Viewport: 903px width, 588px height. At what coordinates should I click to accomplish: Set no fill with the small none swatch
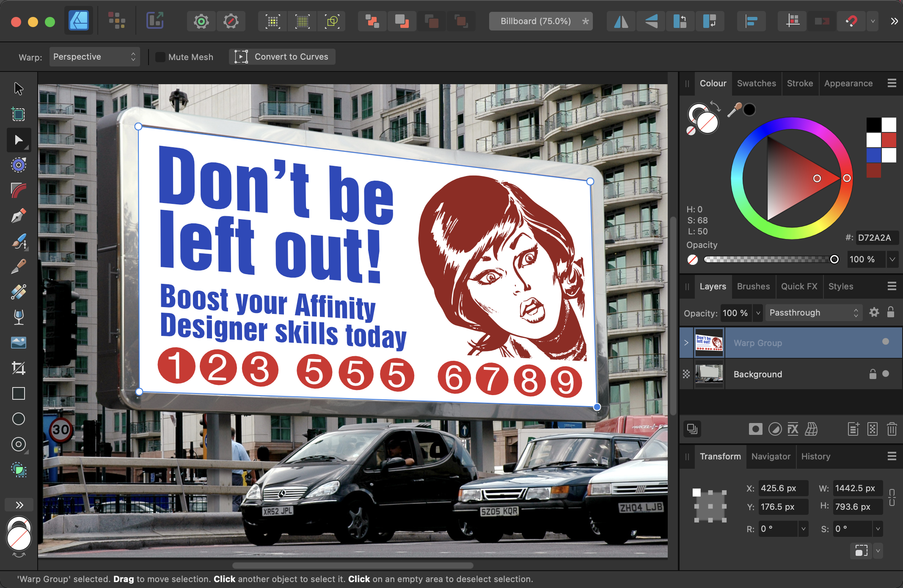691,131
